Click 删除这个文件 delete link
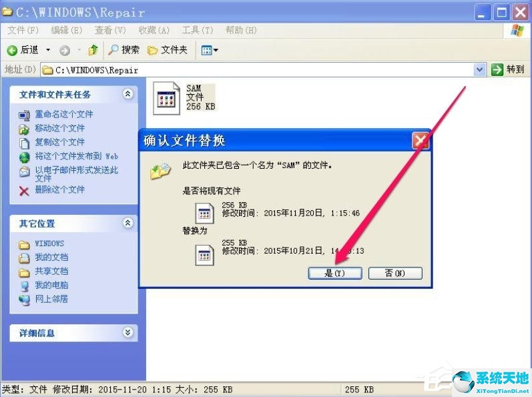 coord(59,189)
